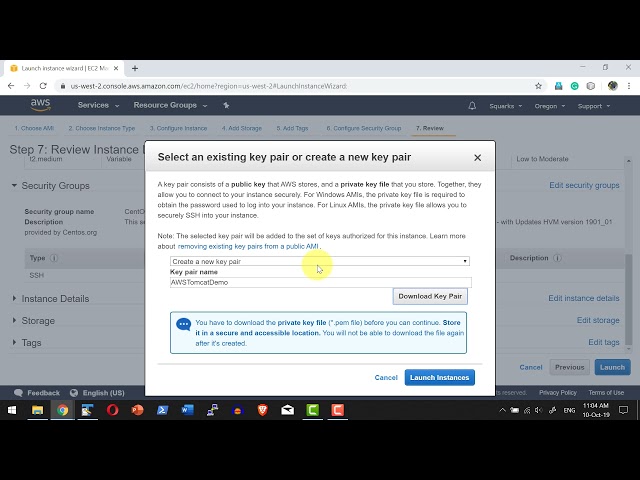Go to step 5. Add Tags
This screenshot has height=480, width=640.
coord(292,128)
